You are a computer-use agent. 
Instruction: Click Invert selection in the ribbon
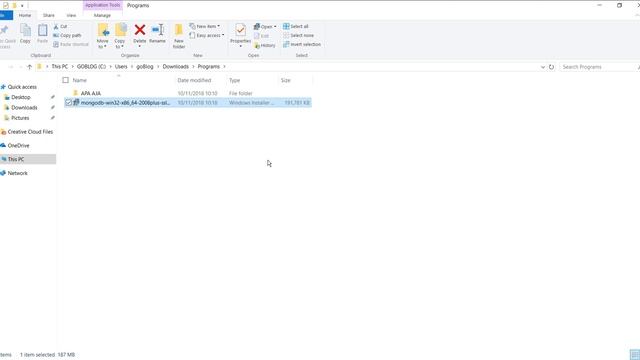point(302,44)
